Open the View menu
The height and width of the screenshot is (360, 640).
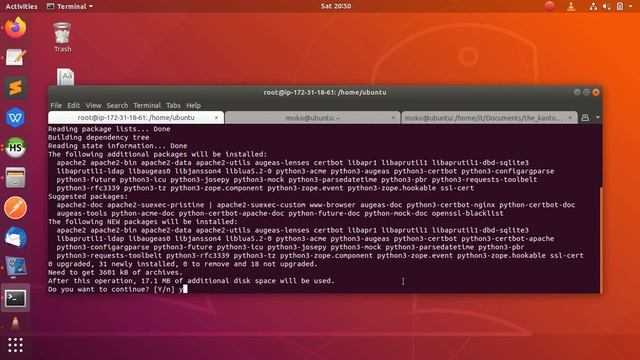(93, 105)
